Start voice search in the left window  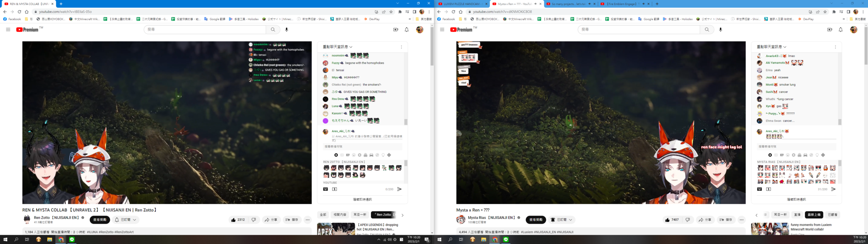[287, 30]
